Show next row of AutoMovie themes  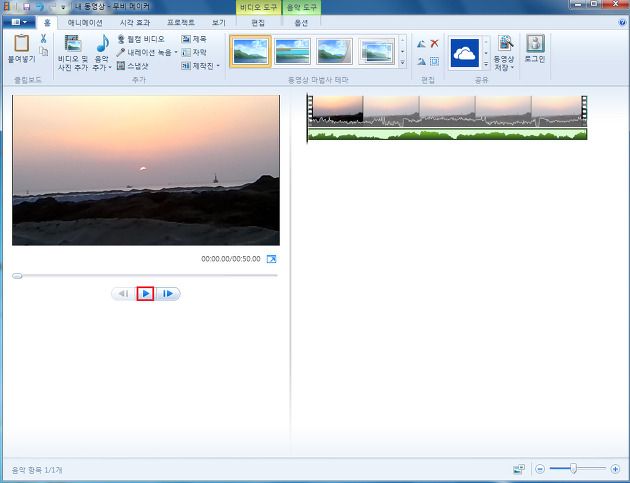402,52
